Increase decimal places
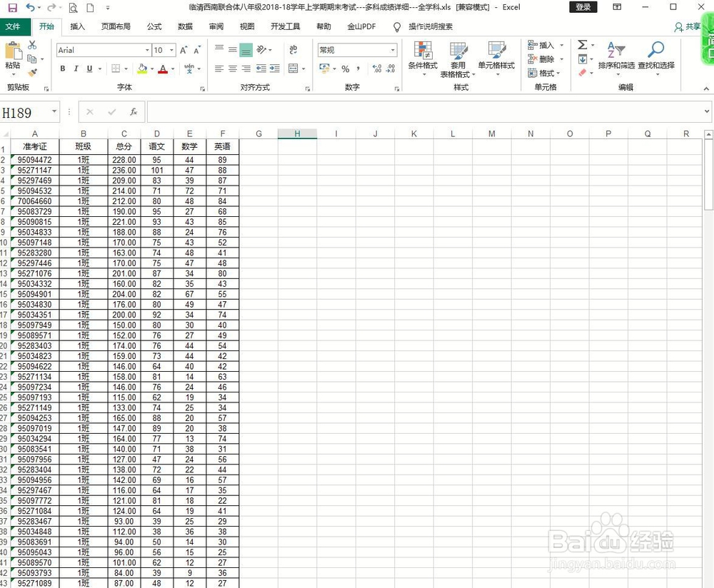 pos(377,69)
